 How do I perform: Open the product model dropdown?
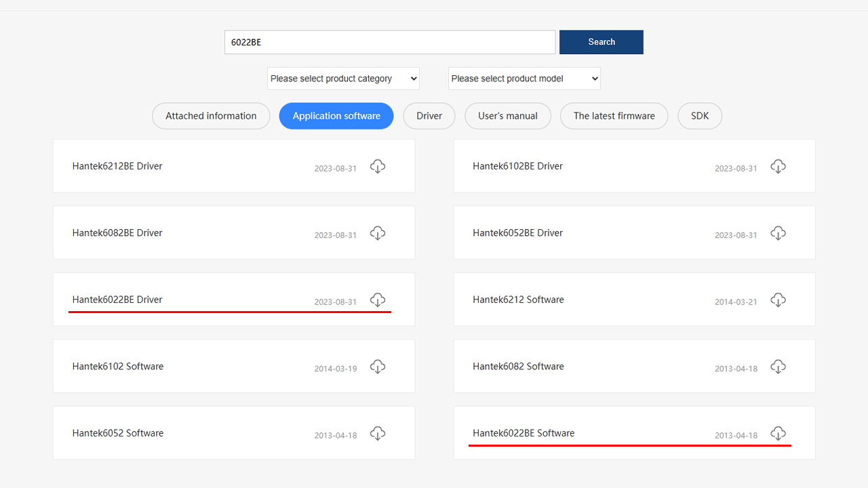pyautogui.click(x=524, y=79)
